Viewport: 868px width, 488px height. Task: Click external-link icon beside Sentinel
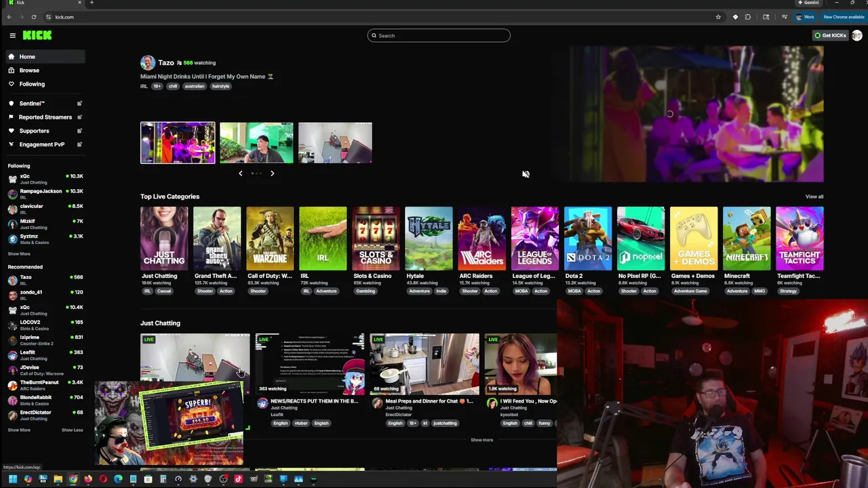(79, 104)
